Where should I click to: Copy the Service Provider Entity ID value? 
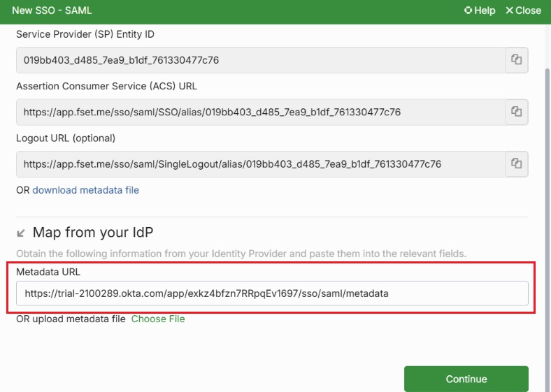click(516, 60)
